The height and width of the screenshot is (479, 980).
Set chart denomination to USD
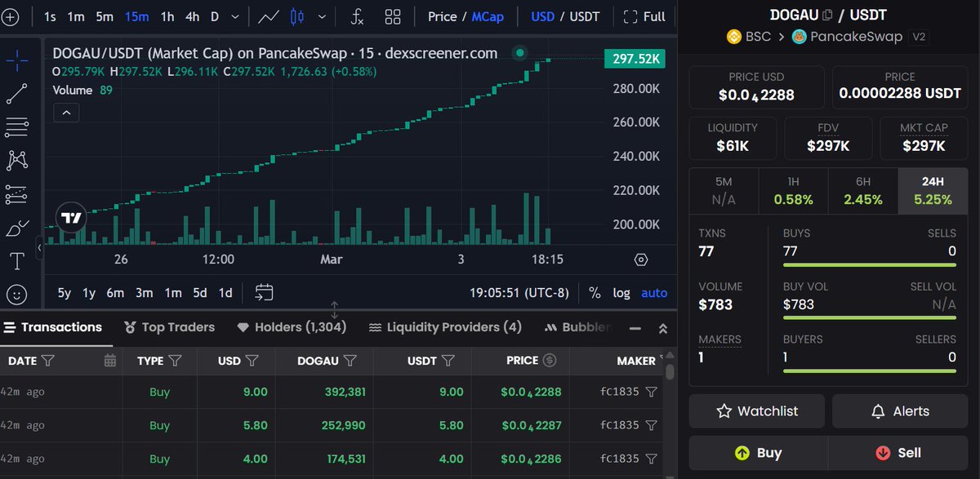pyautogui.click(x=542, y=16)
